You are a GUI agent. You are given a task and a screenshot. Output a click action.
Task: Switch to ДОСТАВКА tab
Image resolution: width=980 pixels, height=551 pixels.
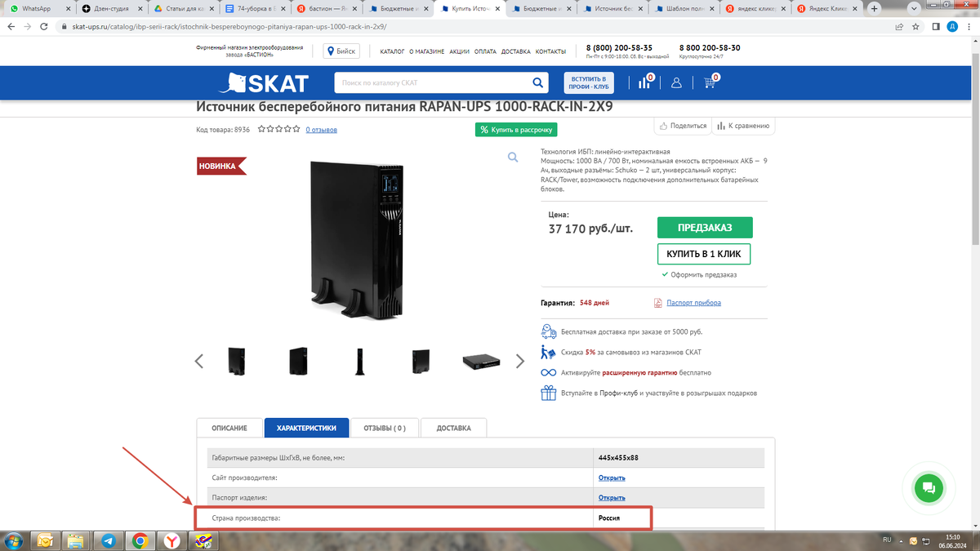point(453,428)
